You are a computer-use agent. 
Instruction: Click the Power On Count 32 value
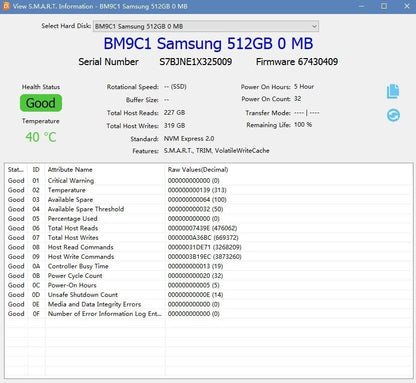point(297,99)
